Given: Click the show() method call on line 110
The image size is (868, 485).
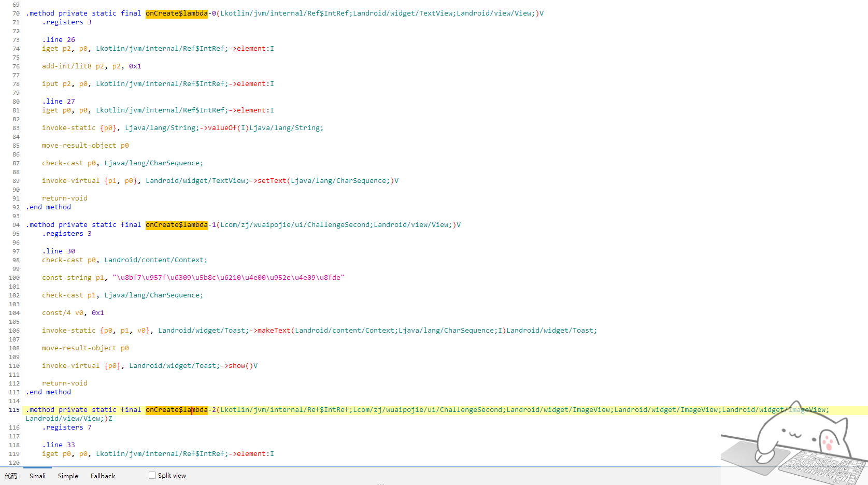Looking at the screenshot, I should pos(240,366).
